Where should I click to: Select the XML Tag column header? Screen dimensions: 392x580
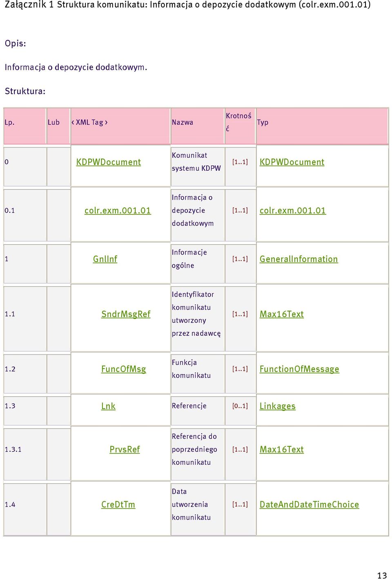pyautogui.click(x=89, y=122)
